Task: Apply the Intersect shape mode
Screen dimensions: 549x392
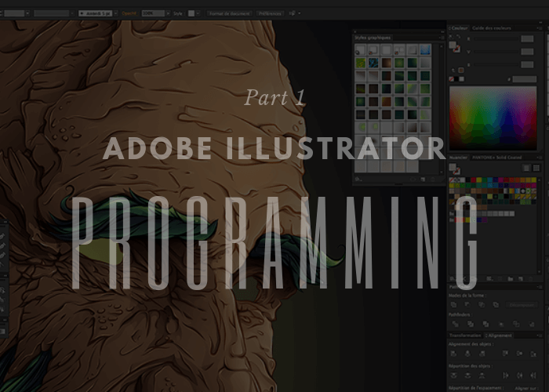Action: pos(482,304)
